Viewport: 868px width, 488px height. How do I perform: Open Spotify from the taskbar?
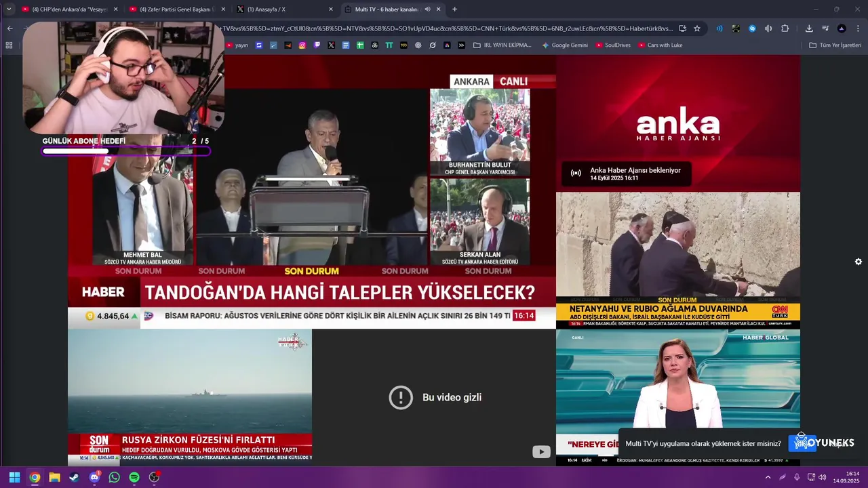click(134, 477)
